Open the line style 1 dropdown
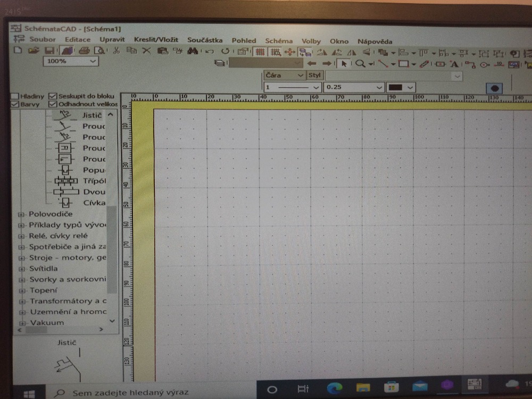Screen dimensions: 532x399 tap(316, 87)
